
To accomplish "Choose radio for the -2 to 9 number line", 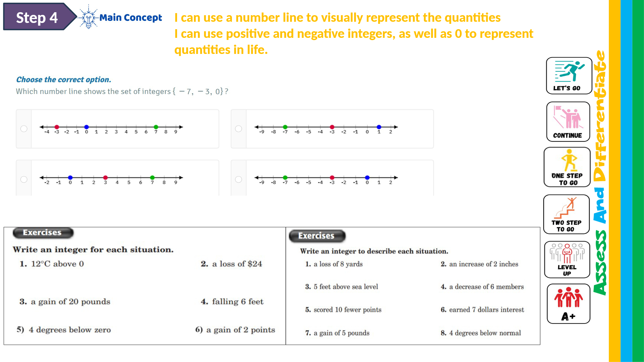I will click(x=24, y=179).
